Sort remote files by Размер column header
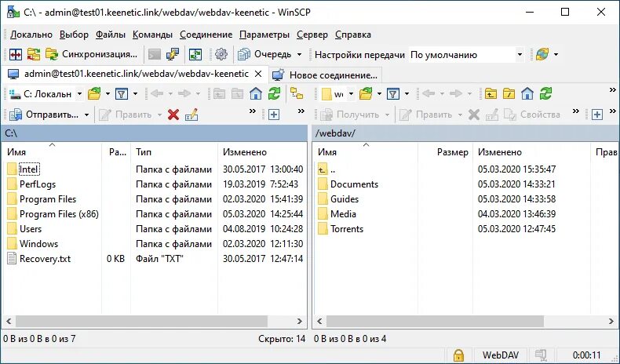 (445, 151)
